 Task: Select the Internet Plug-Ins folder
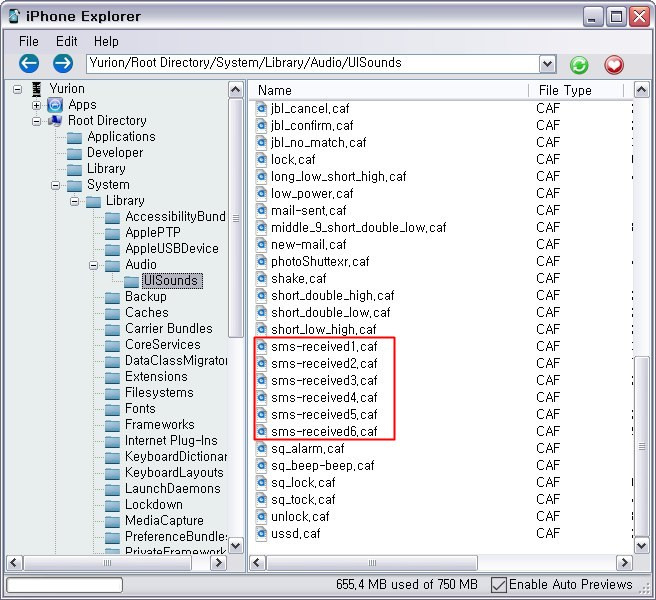[x=171, y=441]
